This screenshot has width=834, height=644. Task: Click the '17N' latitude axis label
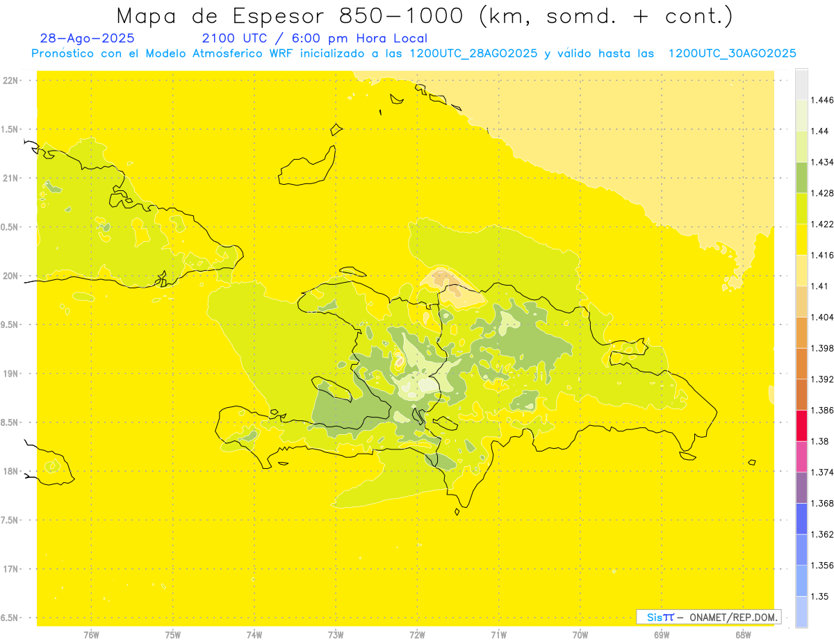10,569
